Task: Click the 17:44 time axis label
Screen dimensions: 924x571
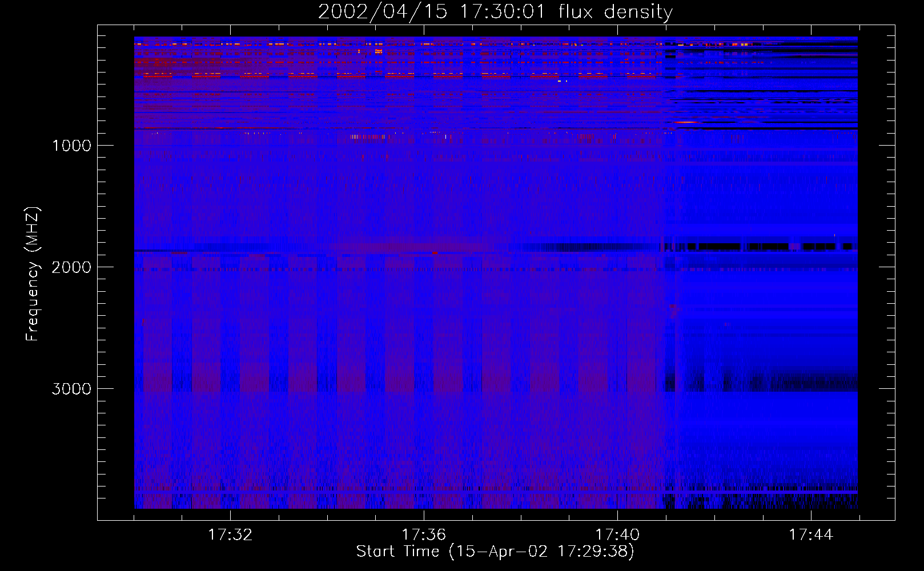Action: point(811,535)
